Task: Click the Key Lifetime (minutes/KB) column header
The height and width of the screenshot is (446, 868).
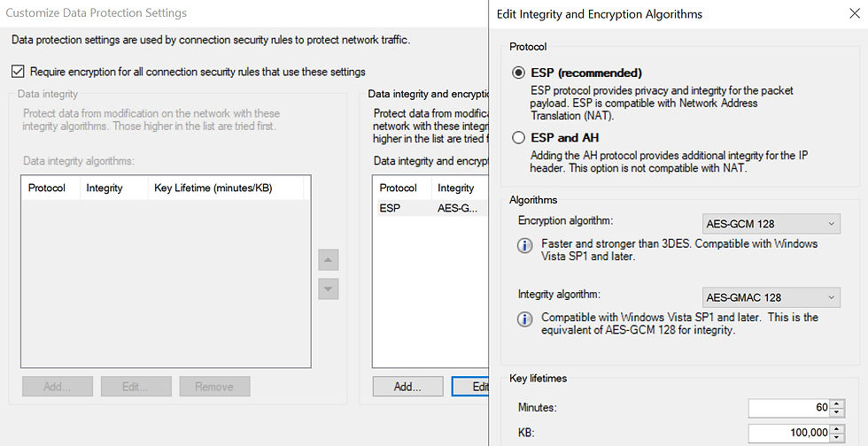Action: [x=213, y=188]
